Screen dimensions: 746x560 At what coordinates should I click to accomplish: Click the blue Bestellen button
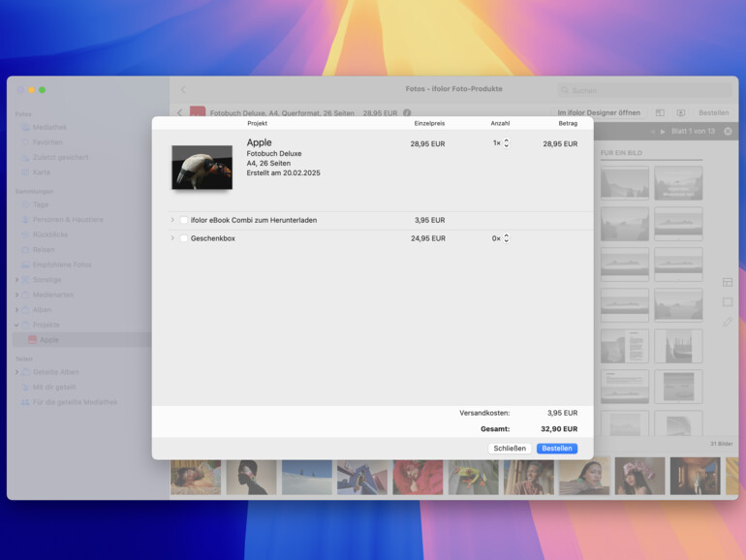(x=556, y=449)
